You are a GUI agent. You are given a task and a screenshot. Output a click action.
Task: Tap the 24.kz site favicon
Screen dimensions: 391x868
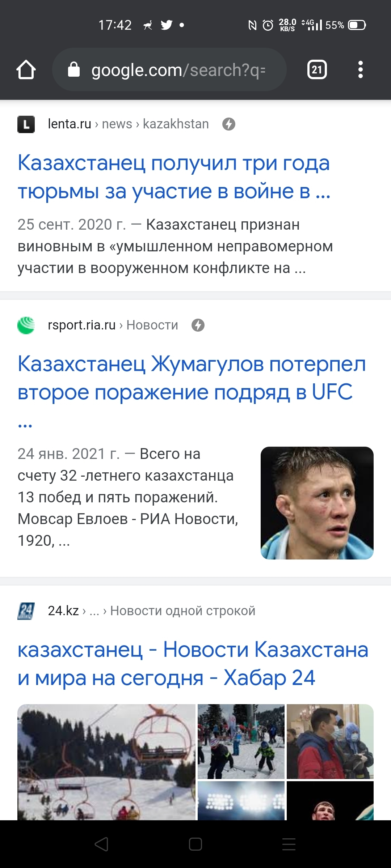click(26, 611)
